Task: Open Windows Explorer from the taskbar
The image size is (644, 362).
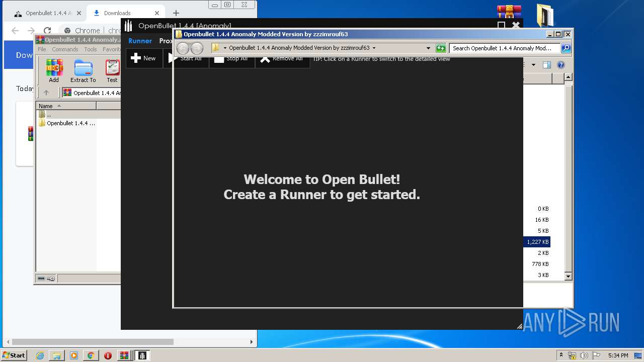Action: click(57, 355)
